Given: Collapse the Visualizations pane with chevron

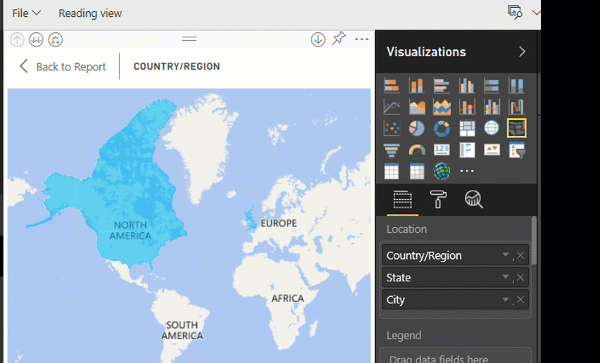Looking at the screenshot, I should 522,52.
